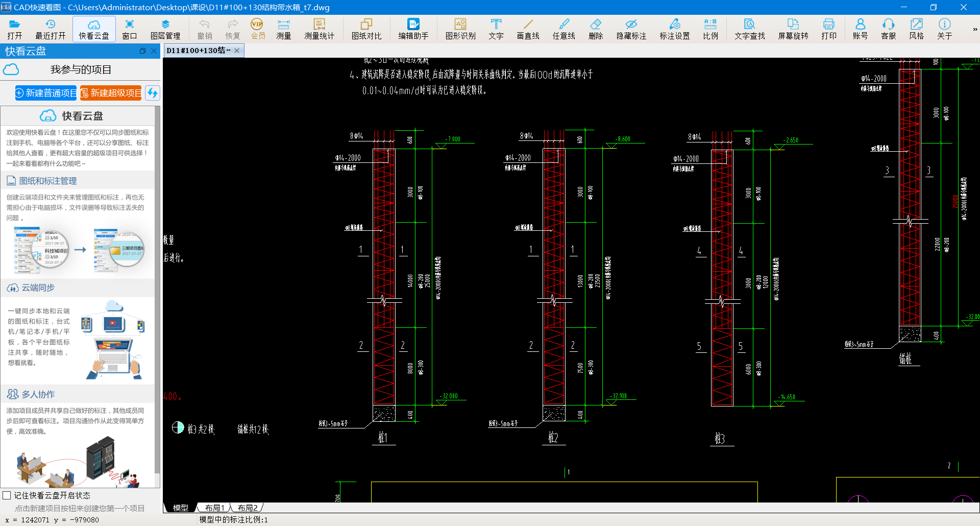The width and height of the screenshot is (980, 526).
Task: Click the 图纸和标注管理 heading
Action: point(48,181)
